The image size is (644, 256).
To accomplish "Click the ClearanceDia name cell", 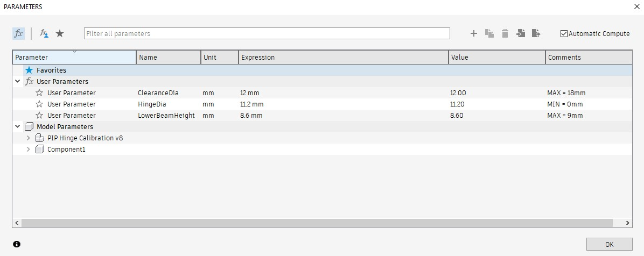I will tap(158, 93).
